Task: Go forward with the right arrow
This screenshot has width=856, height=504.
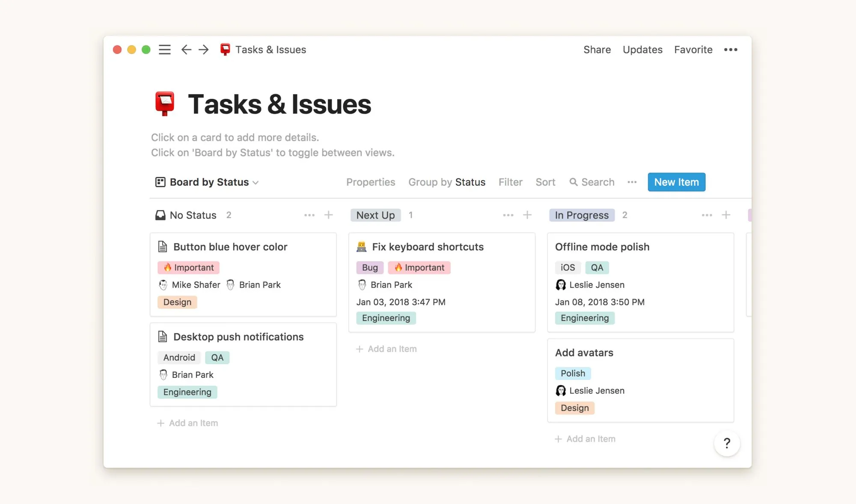Action: tap(204, 50)
